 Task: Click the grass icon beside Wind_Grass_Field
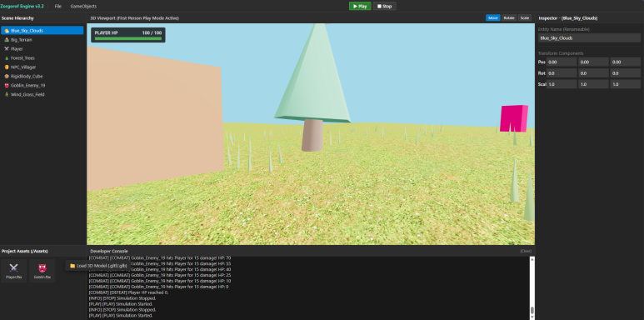tap(7, 94)
